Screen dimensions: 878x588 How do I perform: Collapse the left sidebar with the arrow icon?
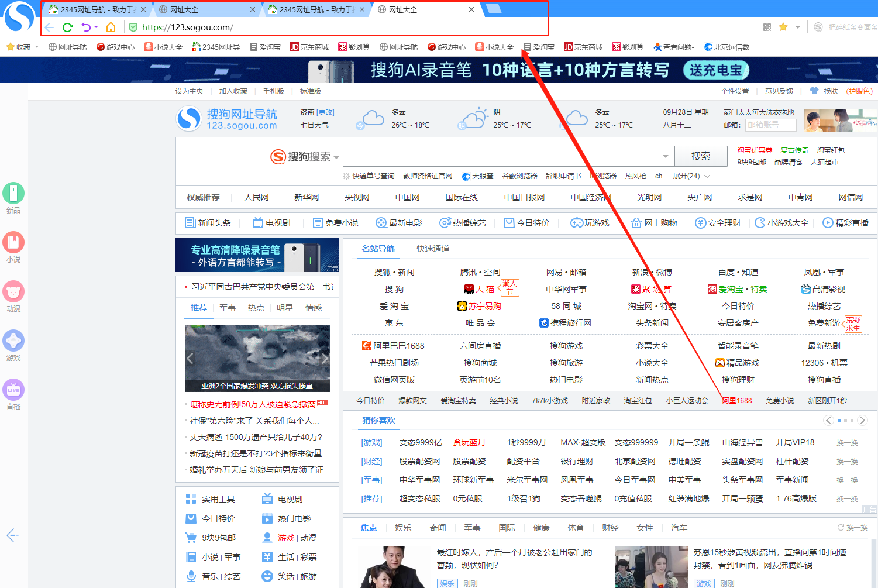(x=12, y=535)
